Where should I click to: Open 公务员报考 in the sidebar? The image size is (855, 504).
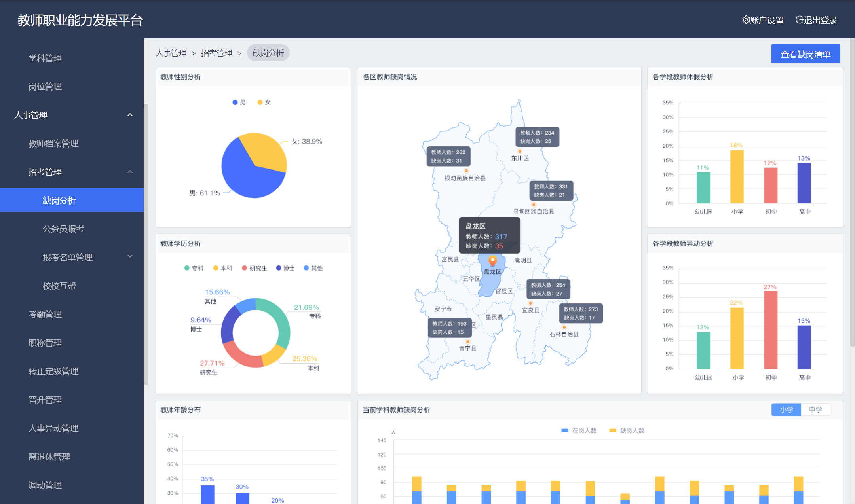pyautogui.click(x=63, y=229)
